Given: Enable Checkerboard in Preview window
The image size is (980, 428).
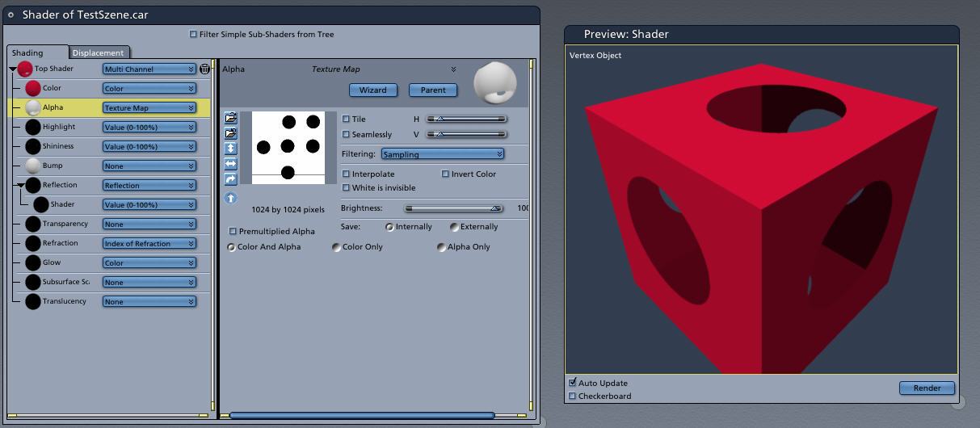Looking at the screenshot, I should tap(573, 396).
